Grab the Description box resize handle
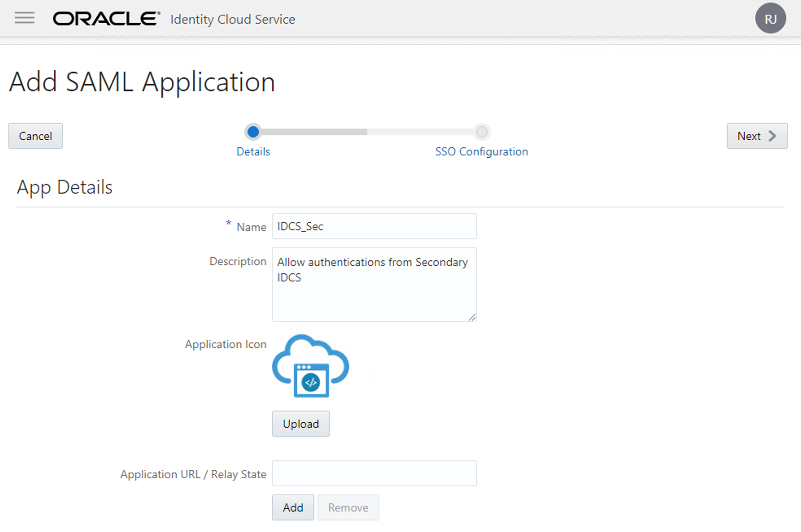The image size is (801, 532). 472,317
